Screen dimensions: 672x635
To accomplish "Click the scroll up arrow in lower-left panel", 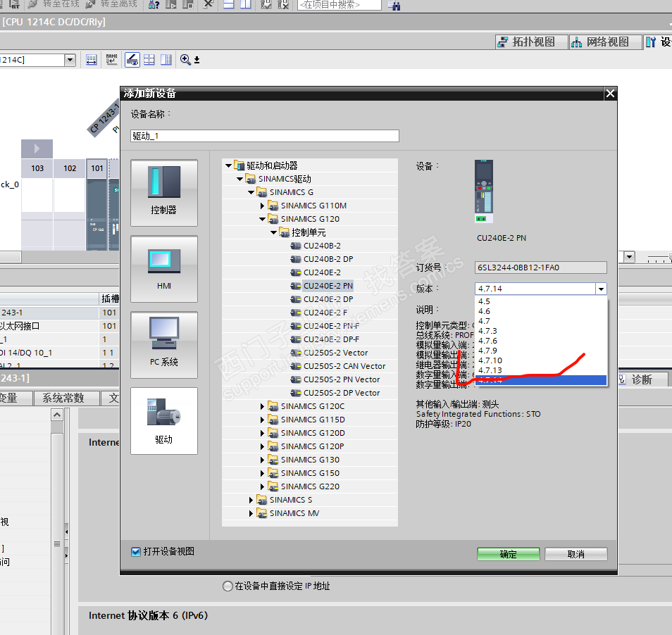I will coord(57,415).
